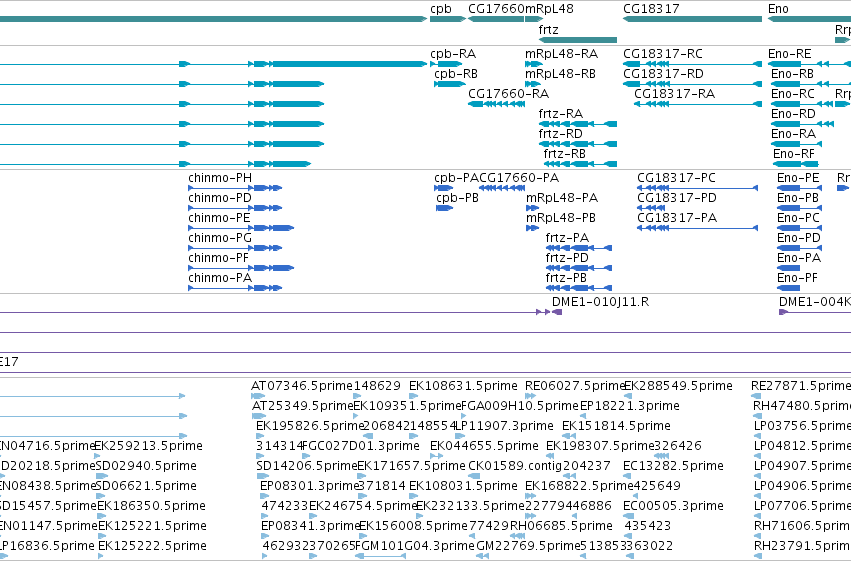Image resolution: width=851 pixels, height=561 pixels.
Task: Select EST AT07346.5prime
Action: 302,386
